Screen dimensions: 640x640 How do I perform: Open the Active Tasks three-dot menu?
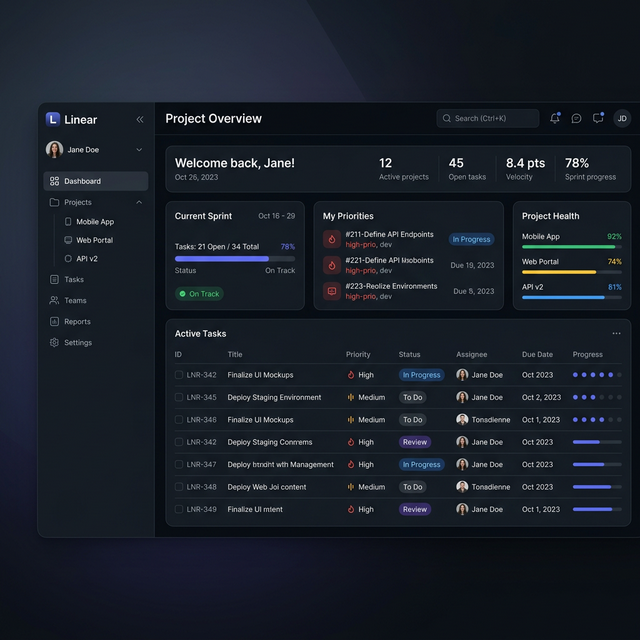click(616, 333)
